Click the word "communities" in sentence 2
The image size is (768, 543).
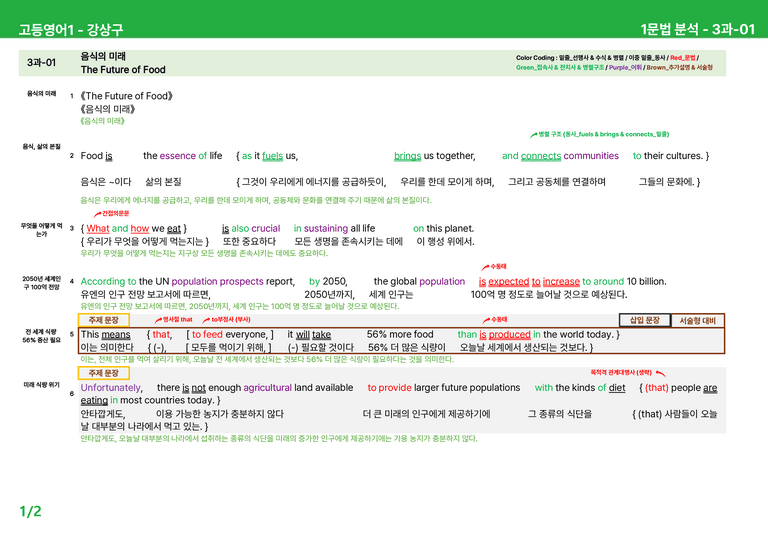tap(591, 156)
